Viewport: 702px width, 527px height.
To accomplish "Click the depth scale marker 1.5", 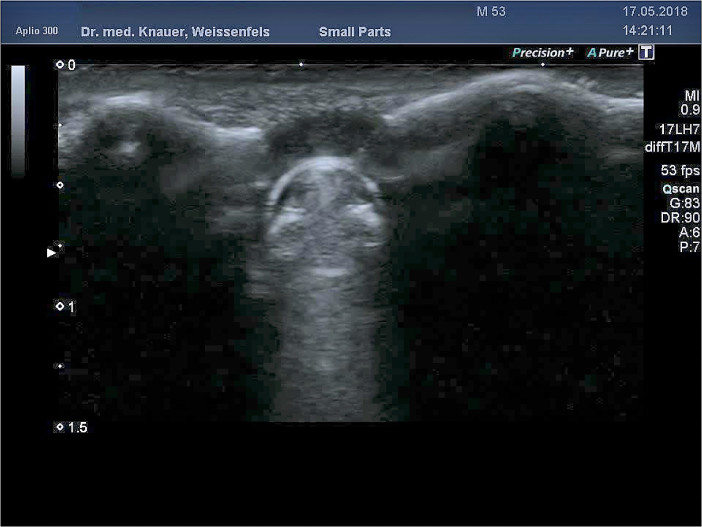I will (72, 427).
